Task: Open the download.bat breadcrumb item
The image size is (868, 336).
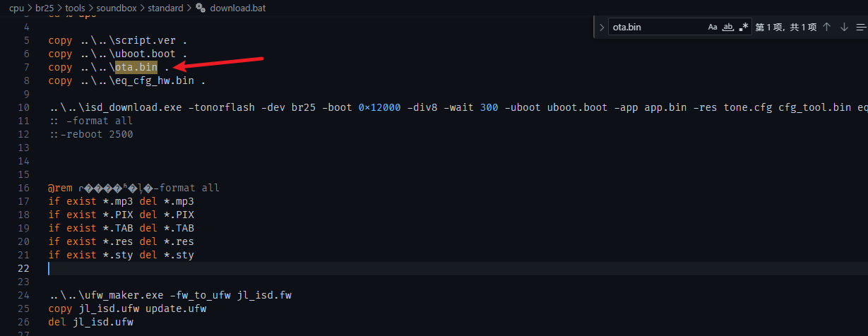Action: pos(238,8)
